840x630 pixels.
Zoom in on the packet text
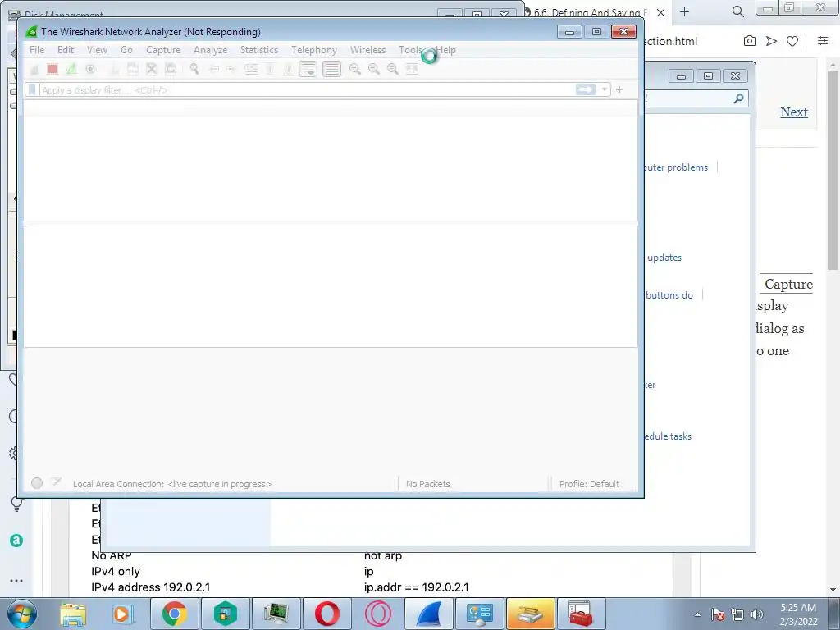click(x=354, y=69)
